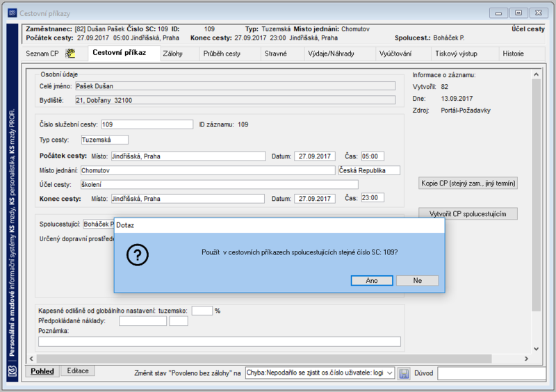Click the Konec cesty Čas field 23:00
Screen dimensions: 556x392
click(373, 197)
